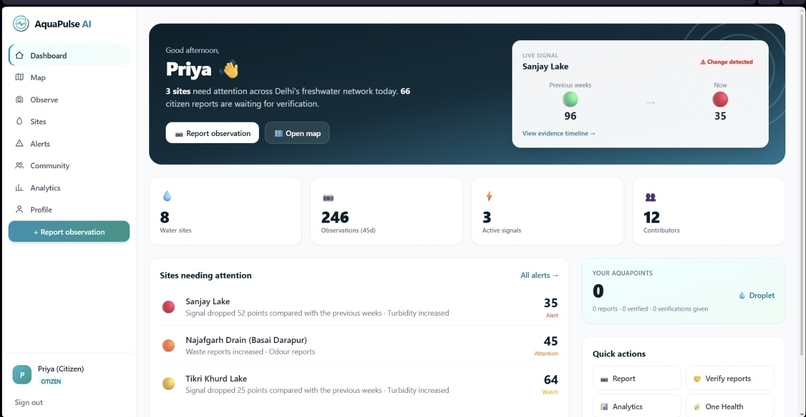Viewport: 806px width, 417px height.
Task: Open the Dashboard menu item
Action: (69, 56)
